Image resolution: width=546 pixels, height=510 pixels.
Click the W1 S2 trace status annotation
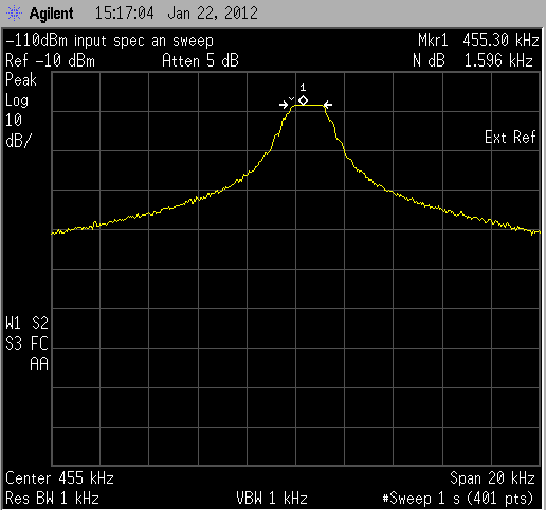click(27, 323)
